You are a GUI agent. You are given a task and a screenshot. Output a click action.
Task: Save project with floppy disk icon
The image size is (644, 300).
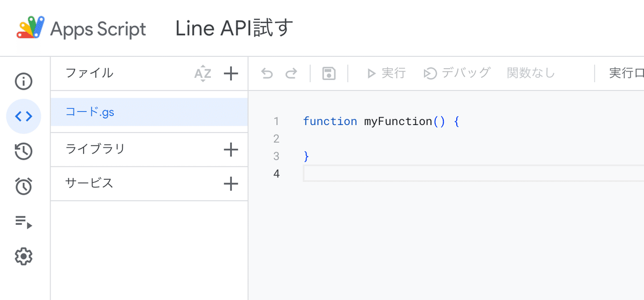329,74
